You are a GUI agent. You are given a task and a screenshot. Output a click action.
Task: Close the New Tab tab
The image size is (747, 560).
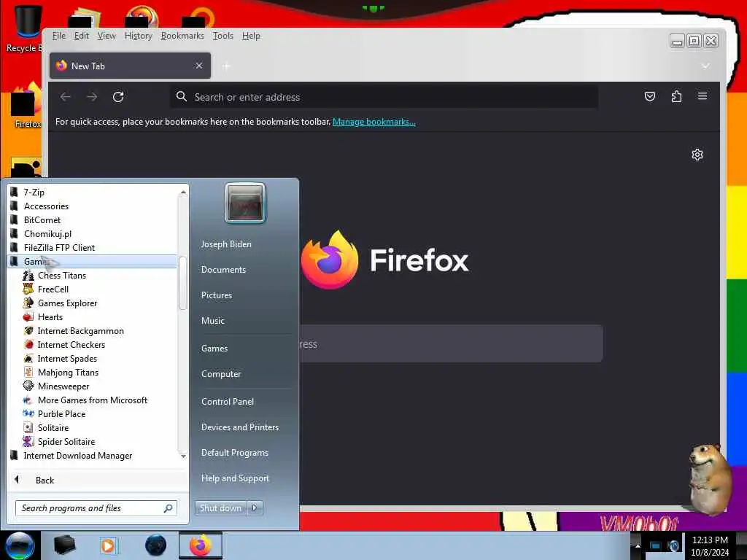tap(199, 66)
